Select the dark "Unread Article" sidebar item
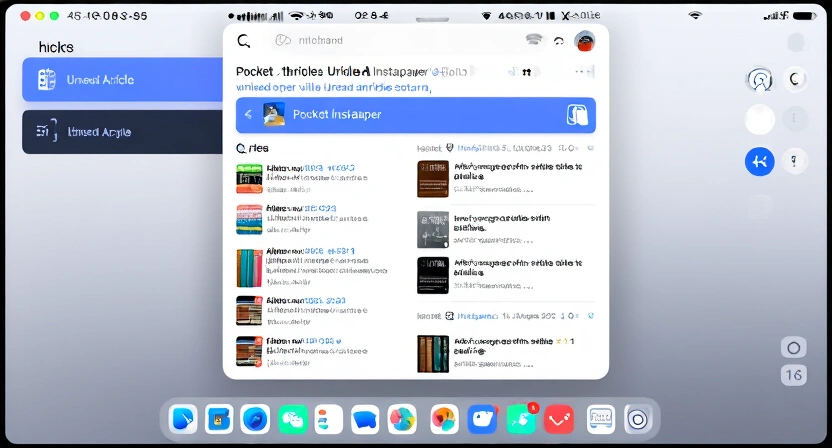The width and height of the screenshot is (832, 448). click(x=123, y=132)
